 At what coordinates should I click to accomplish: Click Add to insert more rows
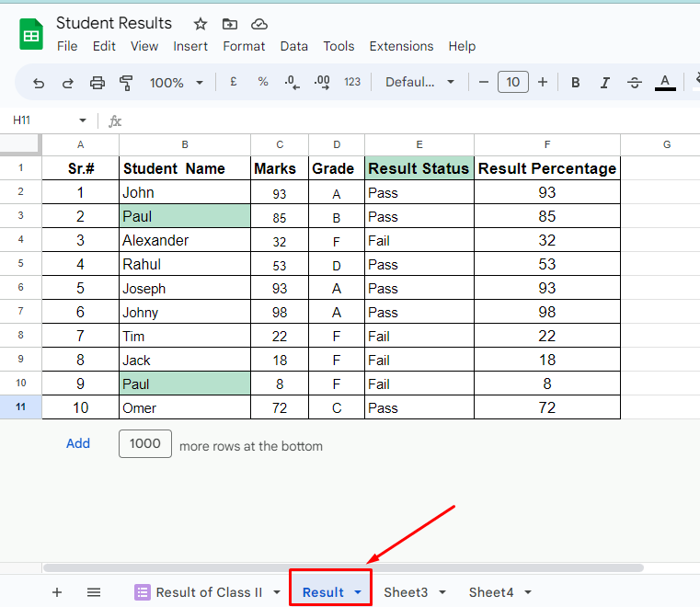pos(78,443)
